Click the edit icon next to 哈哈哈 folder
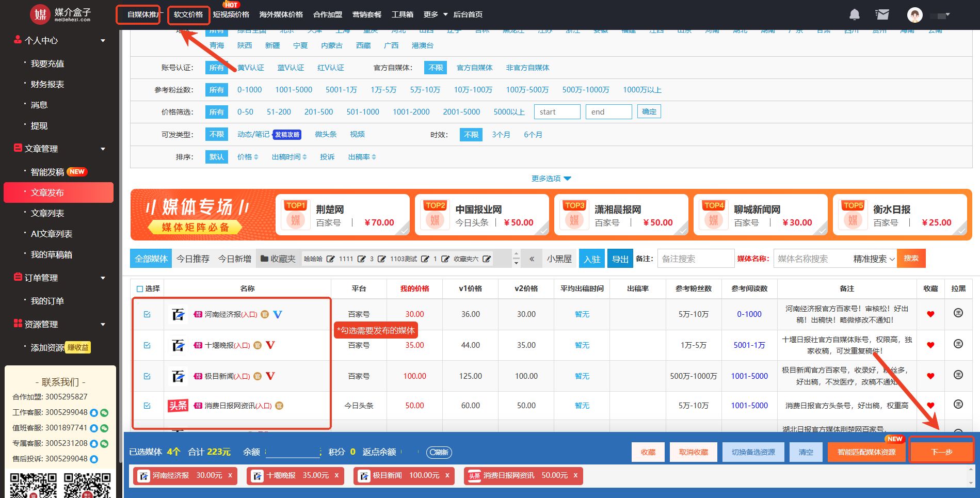Viewport: 980px width, 498px height. coord(330,259)
